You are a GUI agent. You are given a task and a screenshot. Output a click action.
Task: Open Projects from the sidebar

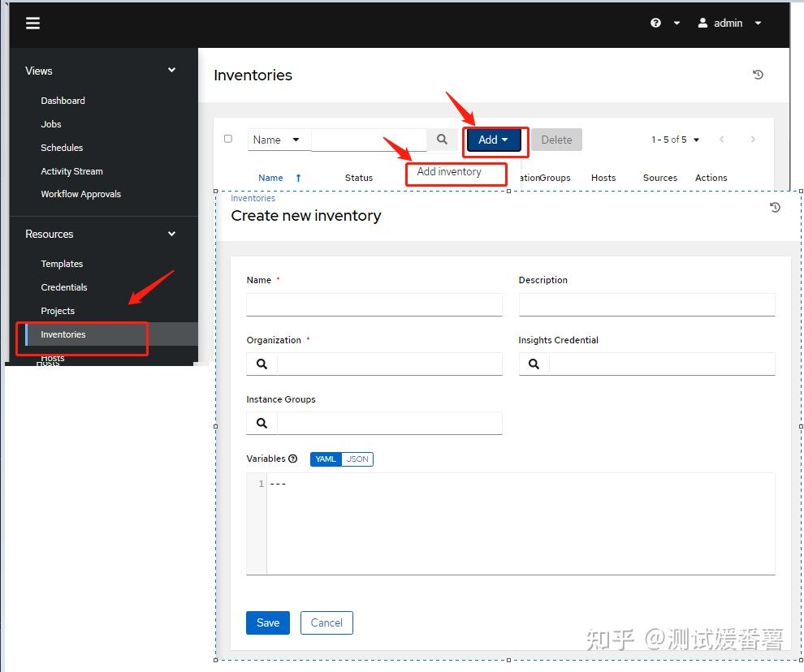pyautogui.click(x=58, y=311)
